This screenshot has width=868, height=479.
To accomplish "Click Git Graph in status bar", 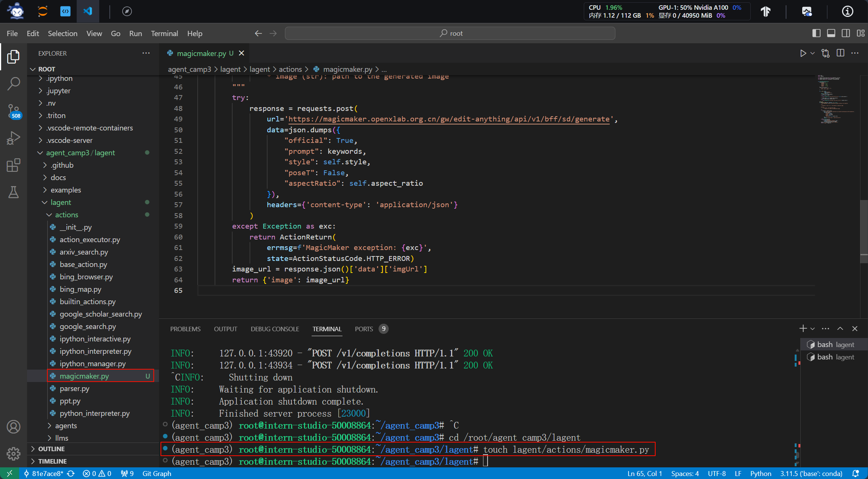I will click(156, 473).
